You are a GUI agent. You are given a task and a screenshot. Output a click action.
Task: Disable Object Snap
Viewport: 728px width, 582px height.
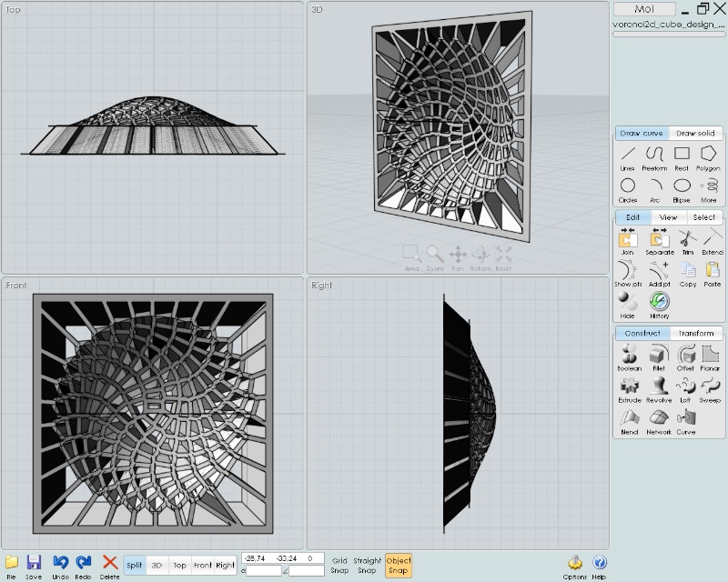[x=398, y=565]
